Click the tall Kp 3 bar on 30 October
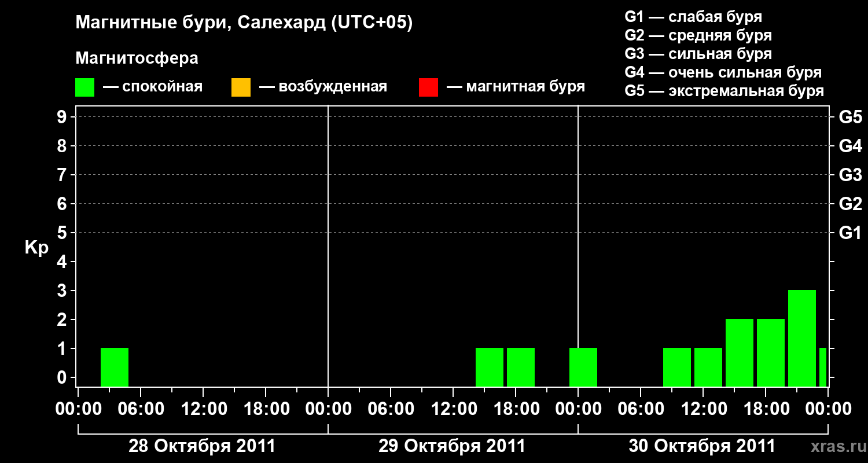 pos(802,338)
